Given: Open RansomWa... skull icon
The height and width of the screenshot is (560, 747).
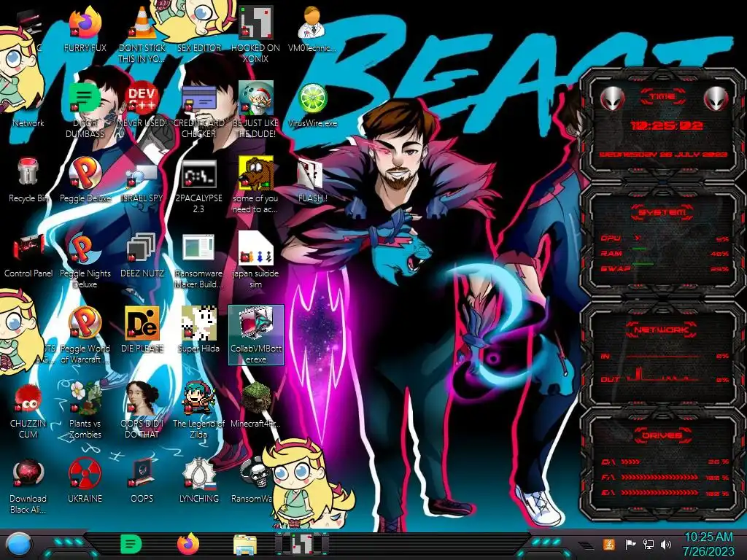Looking at the screenshot, I should [252, 481].
